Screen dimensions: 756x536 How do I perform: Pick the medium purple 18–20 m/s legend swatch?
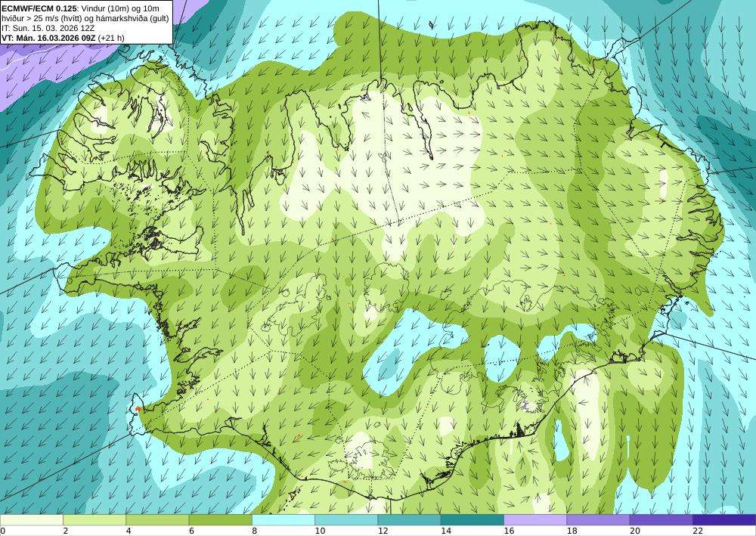(x=598, y=520)
